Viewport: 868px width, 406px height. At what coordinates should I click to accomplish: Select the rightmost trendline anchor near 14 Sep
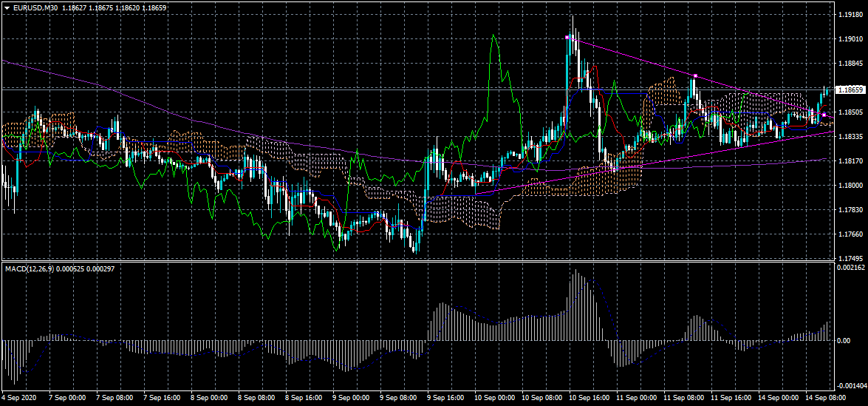coord(824,115)
